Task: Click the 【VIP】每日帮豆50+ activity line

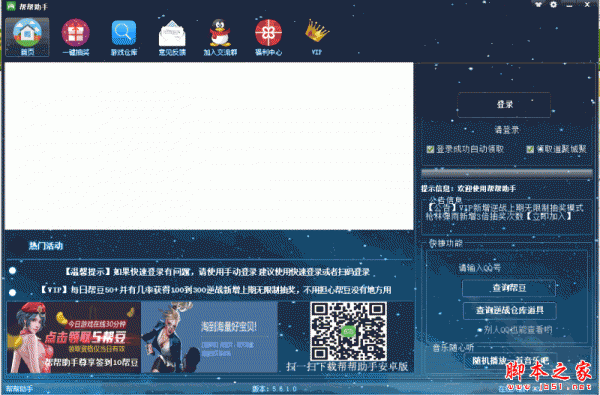Action: pyautogui.click(x=215, y=290)
